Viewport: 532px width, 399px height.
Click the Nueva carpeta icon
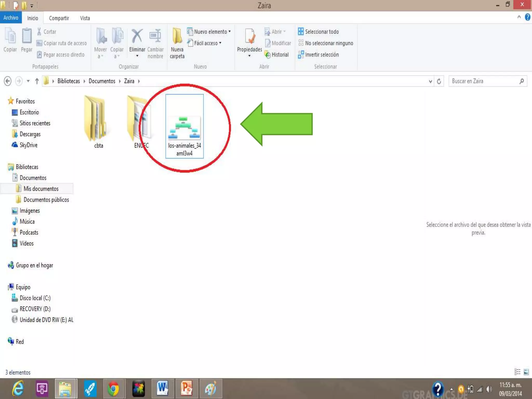(177, 36)
